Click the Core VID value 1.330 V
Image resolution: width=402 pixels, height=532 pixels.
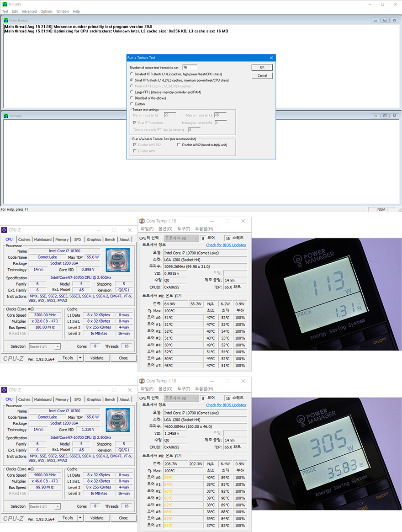pos(88,430)
